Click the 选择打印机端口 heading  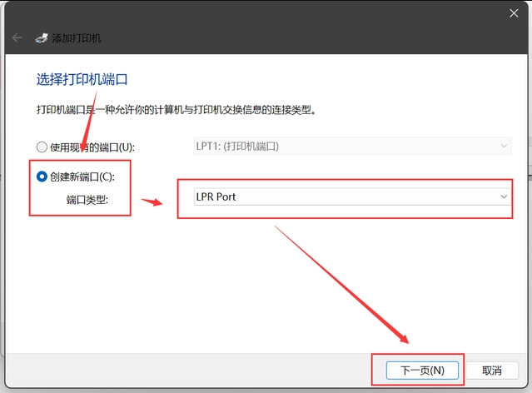point(82,80)
